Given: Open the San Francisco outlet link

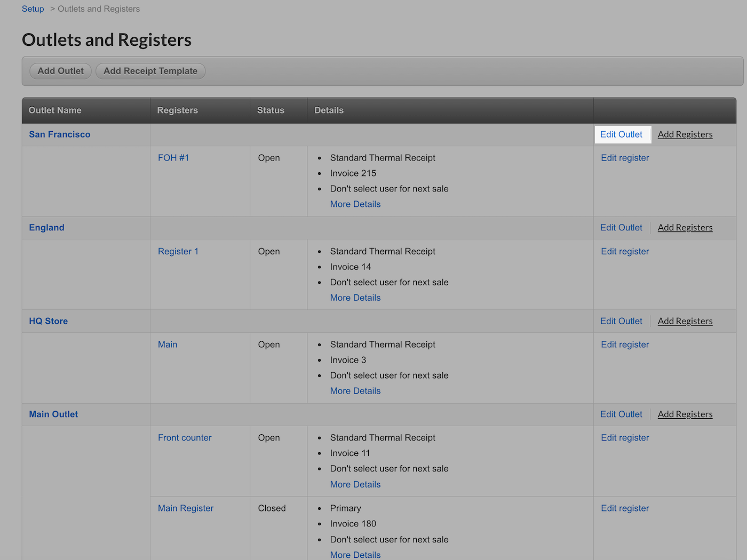Looking at the screenshot, I should [59, 134].
